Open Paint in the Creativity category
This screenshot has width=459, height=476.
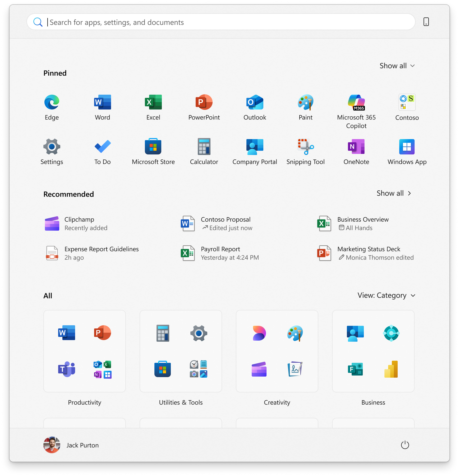coord(295,333)
